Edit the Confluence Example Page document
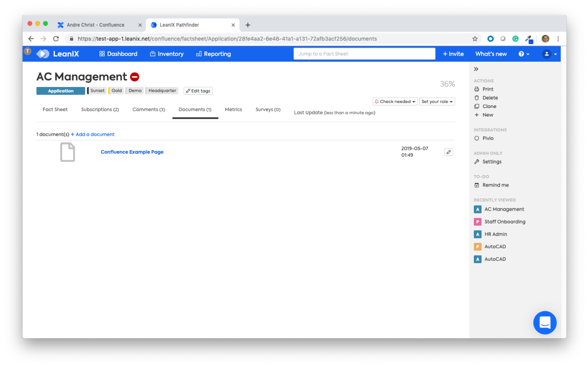Image resolution: width=588 pixels, height=367 pixels. pos(448,152)
